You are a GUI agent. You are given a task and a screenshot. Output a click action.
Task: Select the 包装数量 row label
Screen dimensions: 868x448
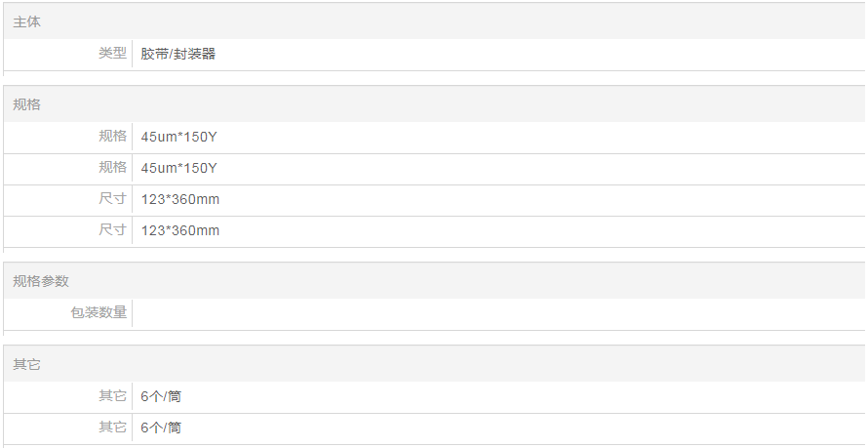[x=99, y=313]
